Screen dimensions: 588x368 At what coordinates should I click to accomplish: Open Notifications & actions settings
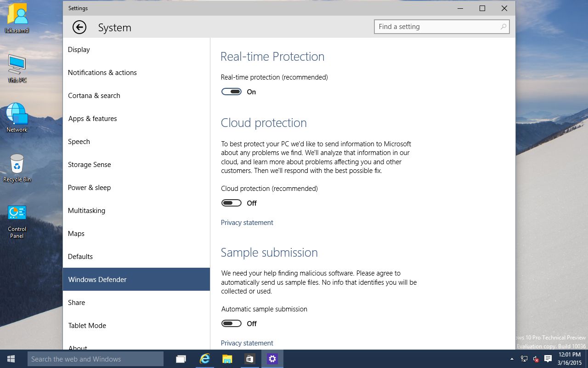102,73
